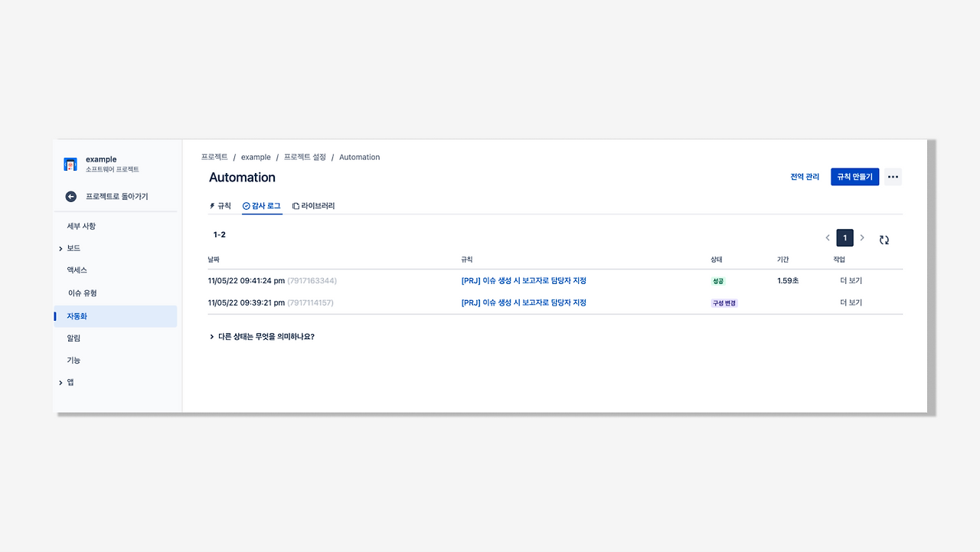Go to previous page with left chevron

click(x=828, y=238)
